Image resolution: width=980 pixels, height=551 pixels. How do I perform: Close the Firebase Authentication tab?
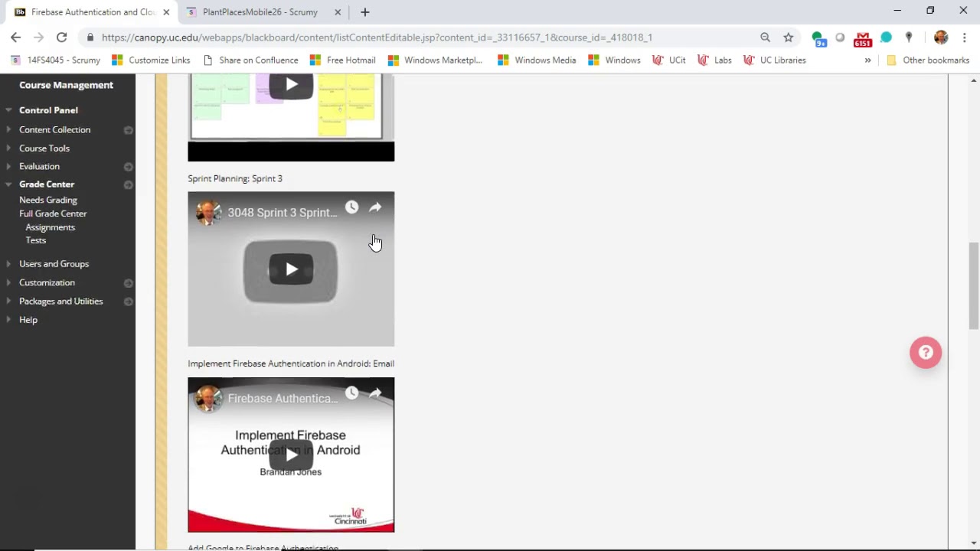pos(166,12)
